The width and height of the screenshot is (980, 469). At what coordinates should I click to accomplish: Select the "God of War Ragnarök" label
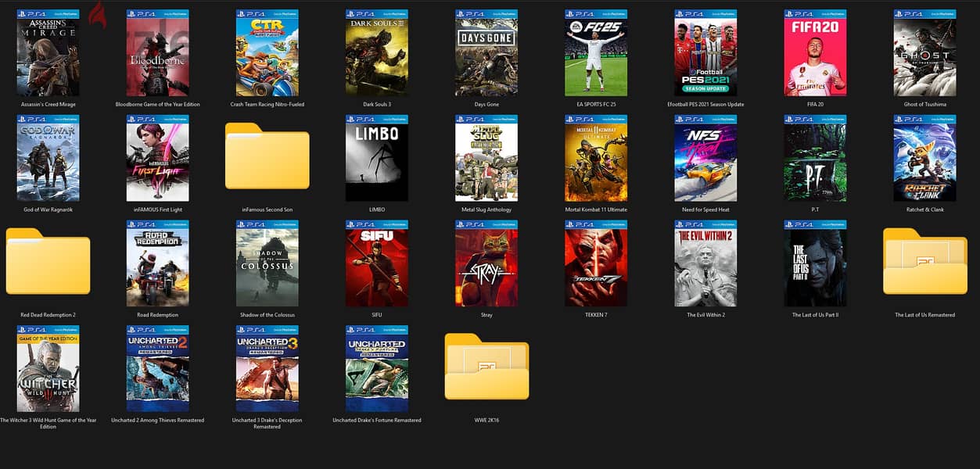pos(48,209)
